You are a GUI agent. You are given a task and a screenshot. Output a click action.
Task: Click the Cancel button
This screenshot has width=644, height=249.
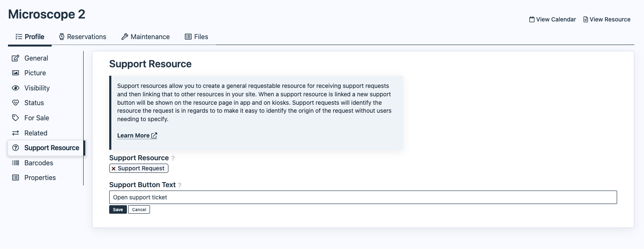click(139, 209)
